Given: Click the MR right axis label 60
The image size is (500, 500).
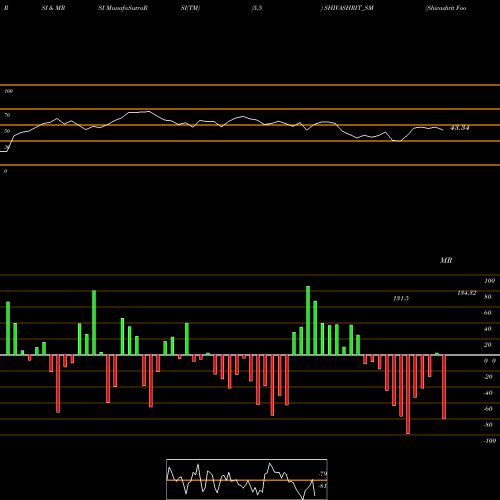Looking at the screenshot, I should point(488,313).
